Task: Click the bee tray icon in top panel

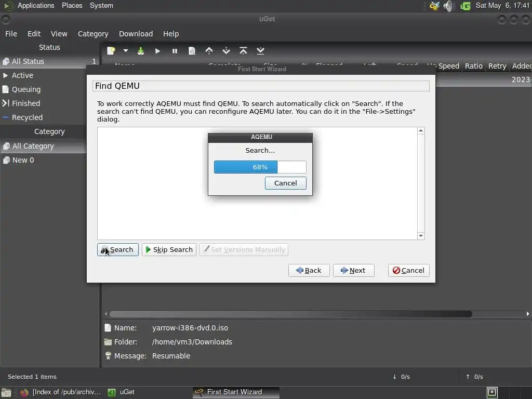Action: click(434, 6)
